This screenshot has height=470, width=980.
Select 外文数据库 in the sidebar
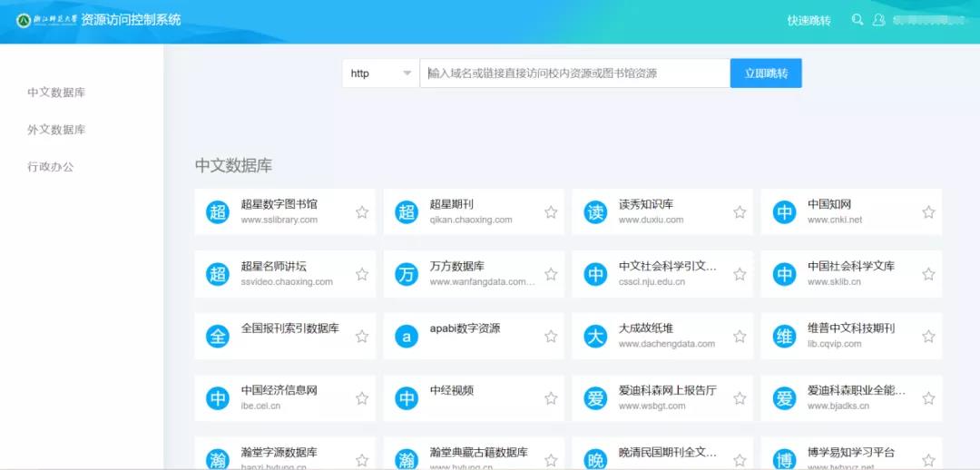pyautogui.click(x=56, y=130)
